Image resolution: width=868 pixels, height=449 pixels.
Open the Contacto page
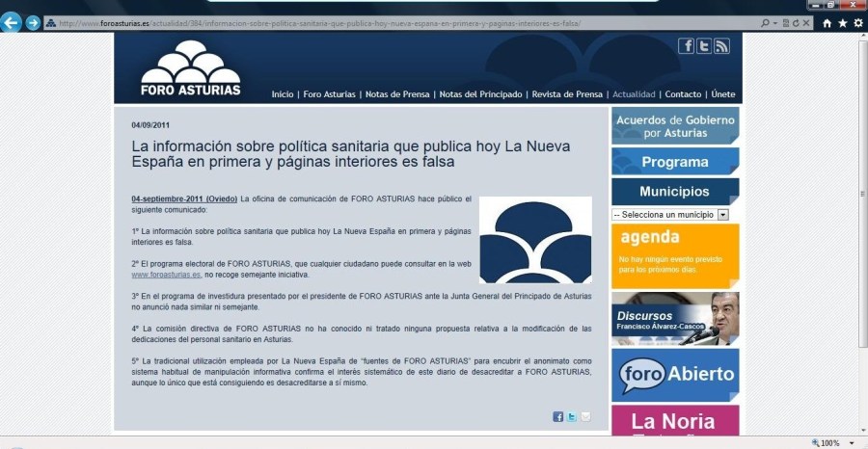point(683,94)
